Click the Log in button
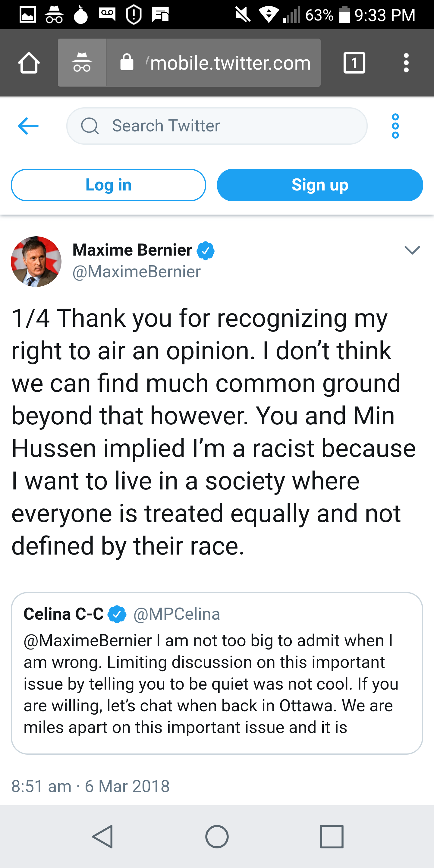Image resolution: width=434 pixels, height=868 pixels. click(x=108, y=185)
